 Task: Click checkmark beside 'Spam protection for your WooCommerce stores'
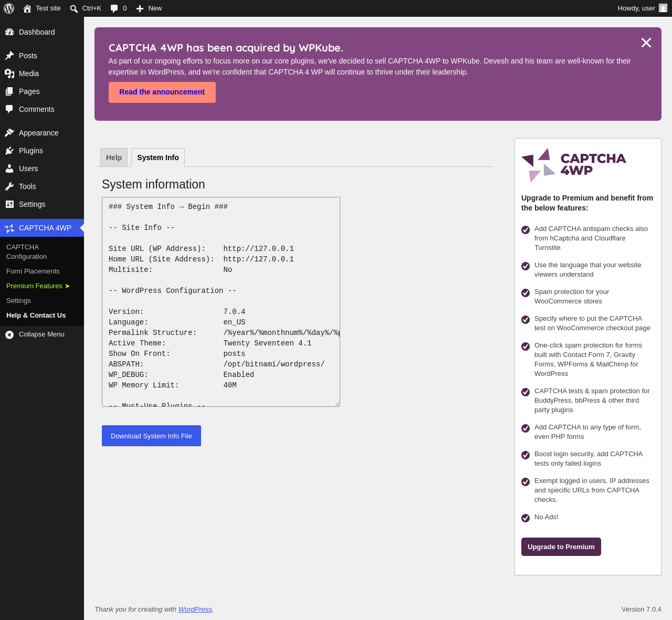[x=526, y=293]
